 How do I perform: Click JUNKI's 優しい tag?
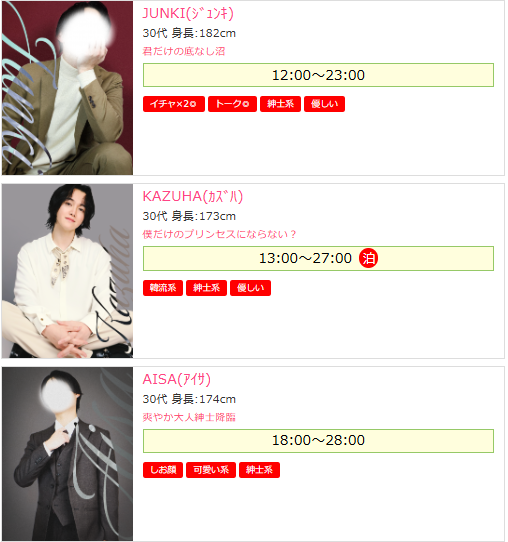324,104
